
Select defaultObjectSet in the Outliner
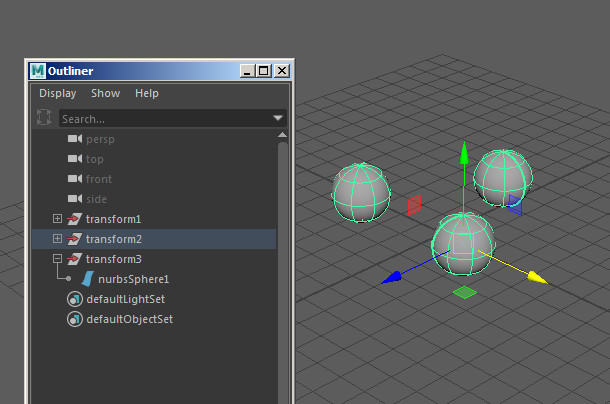pyautogui.click(x=130, y=320)
